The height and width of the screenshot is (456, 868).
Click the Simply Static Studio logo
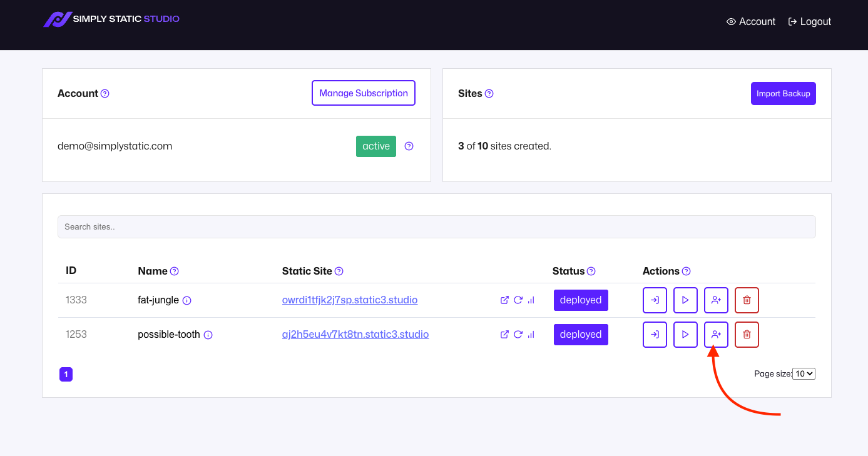(111, 19)
